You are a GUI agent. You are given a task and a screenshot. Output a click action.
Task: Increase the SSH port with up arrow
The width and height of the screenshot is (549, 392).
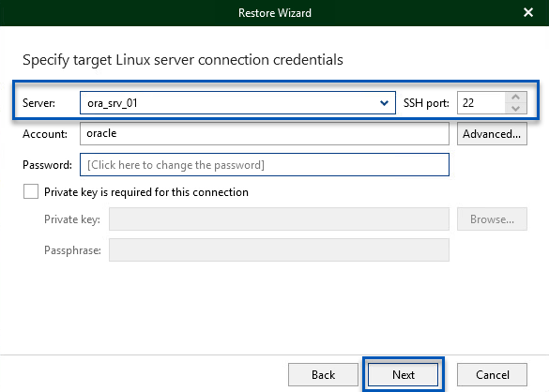point(516,97)
